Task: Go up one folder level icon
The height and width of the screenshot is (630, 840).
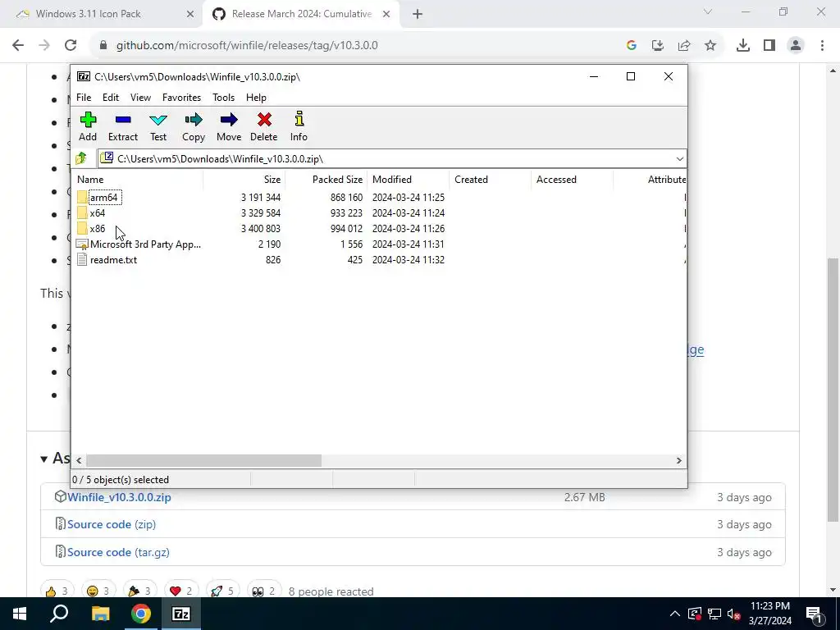Action: click(x=81, y=158)
